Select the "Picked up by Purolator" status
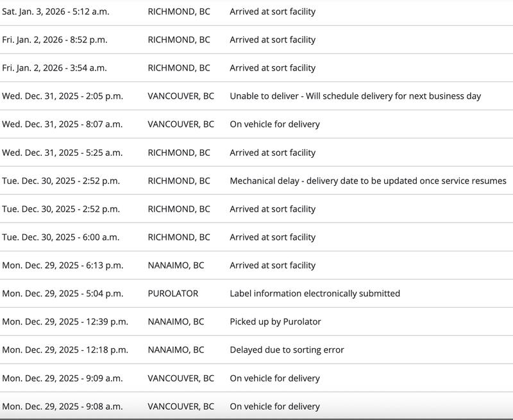This screenshot has width=513, height=420. [x=275, y=322]
